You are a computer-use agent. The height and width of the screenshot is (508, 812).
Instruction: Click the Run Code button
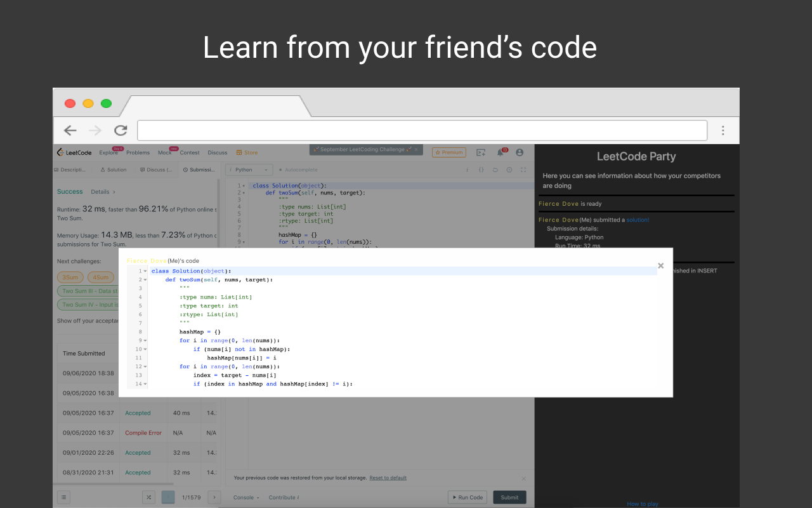[x=468, y=497]
